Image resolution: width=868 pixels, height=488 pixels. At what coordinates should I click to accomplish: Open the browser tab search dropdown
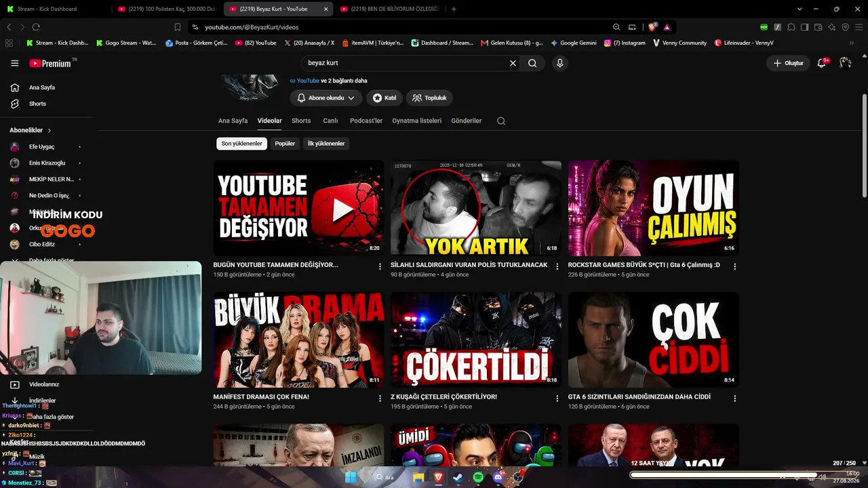tap(800, 9)
